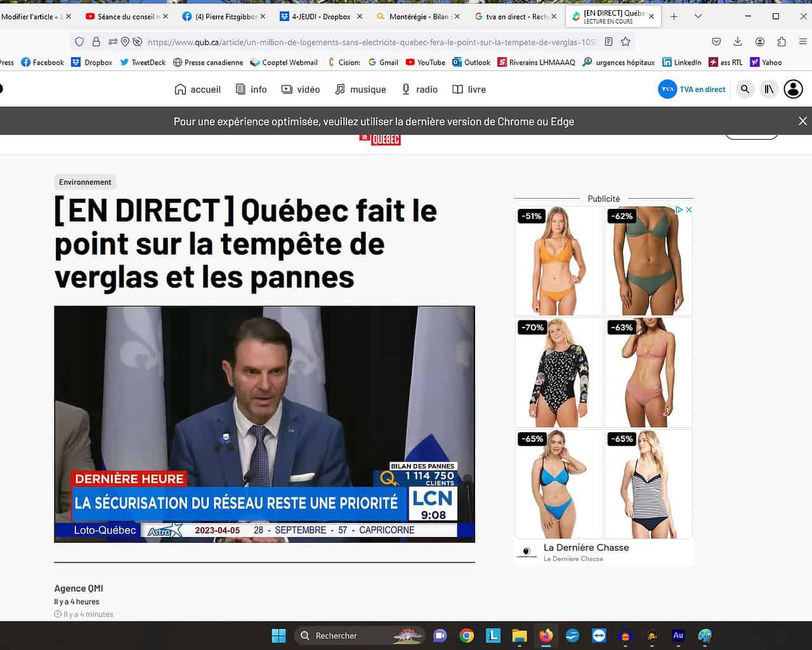Screen dimensions: 812x650
Task: Click the TVA en direct button
Action: [x=692, y=90]
